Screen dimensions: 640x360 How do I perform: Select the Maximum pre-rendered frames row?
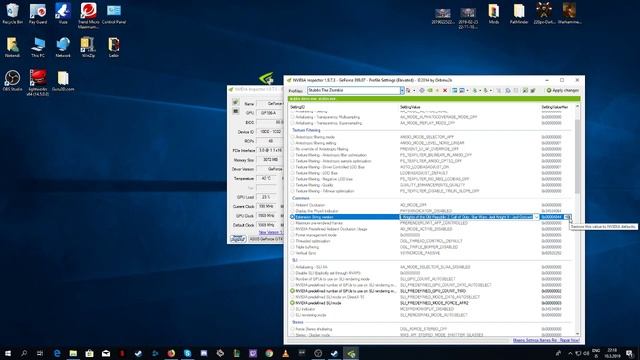tap(431, 223)
